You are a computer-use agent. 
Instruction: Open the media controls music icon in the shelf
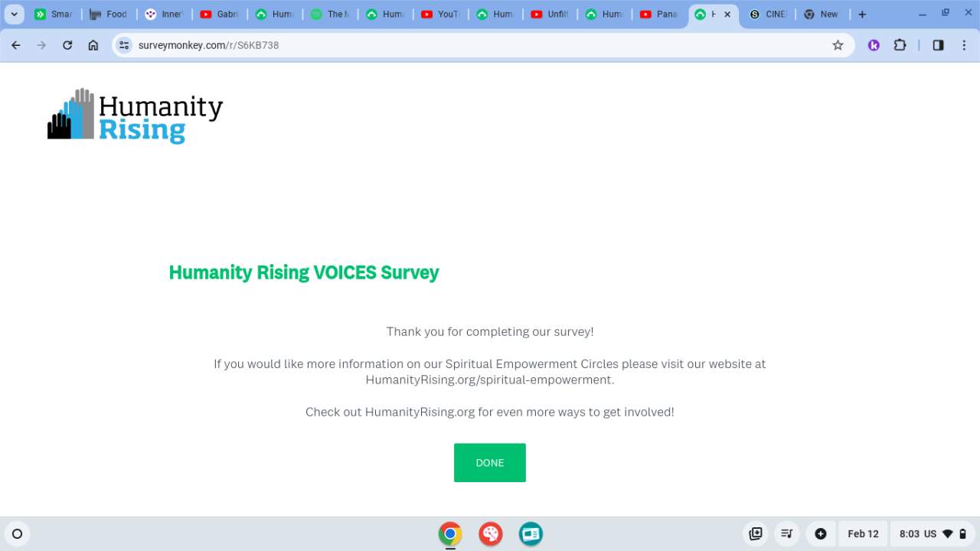pos(786,533)
